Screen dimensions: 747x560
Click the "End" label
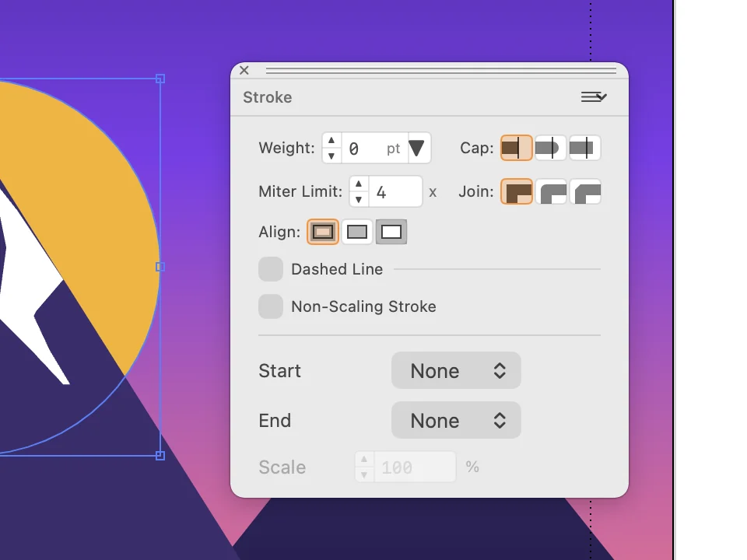(275, 421)
